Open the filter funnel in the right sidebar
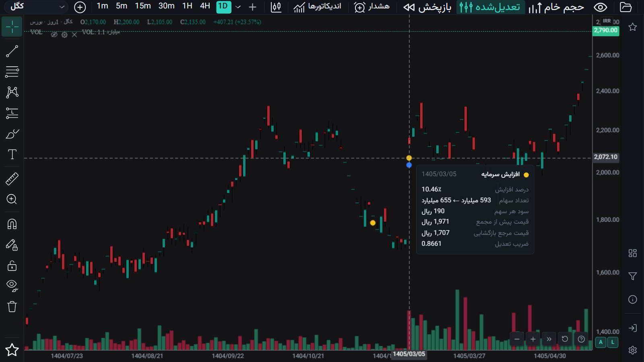644x362 pixels. coord(633,276)
